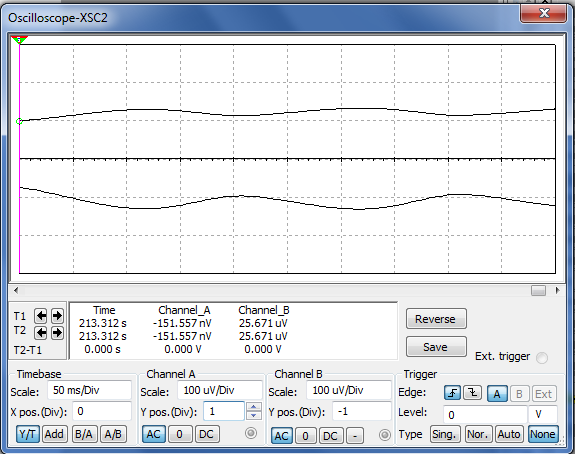Click T1 Channel_B reading 25.671 uV

(263, 323)
